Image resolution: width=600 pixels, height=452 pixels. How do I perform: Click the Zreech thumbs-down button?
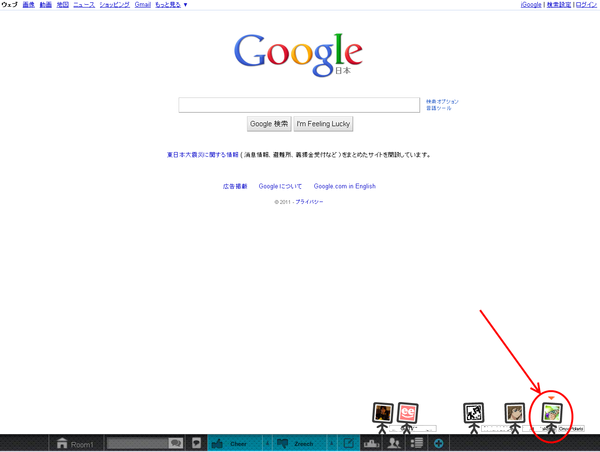[x=299, y=443]
